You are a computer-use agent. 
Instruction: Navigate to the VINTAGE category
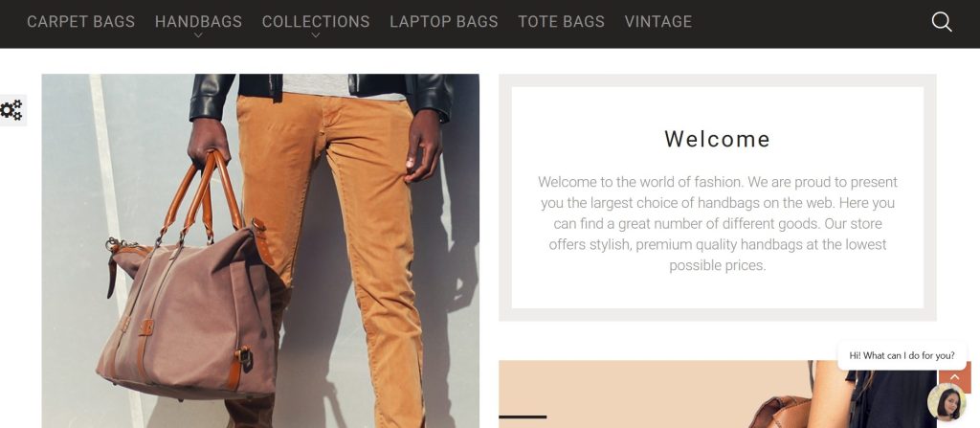658,22
